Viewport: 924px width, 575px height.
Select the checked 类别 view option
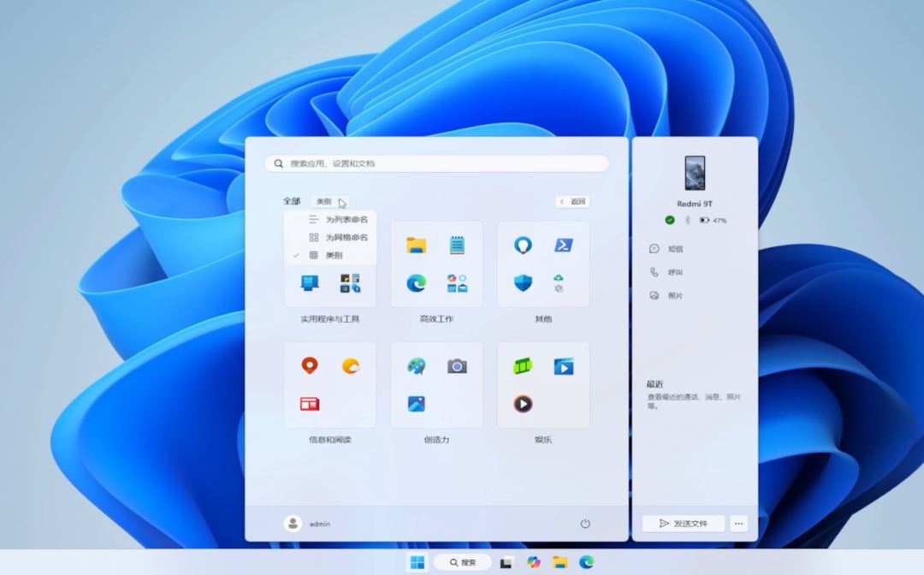pos(334,255)
